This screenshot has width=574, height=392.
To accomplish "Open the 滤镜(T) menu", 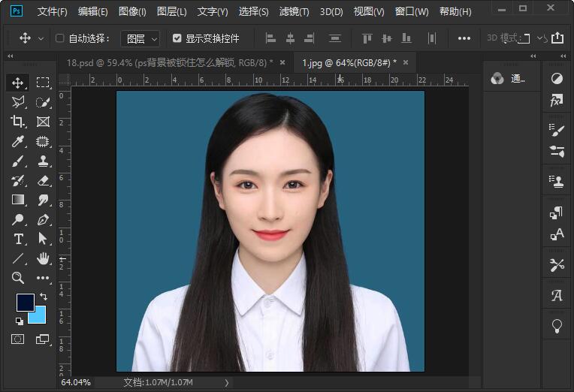I will [294, 12].
